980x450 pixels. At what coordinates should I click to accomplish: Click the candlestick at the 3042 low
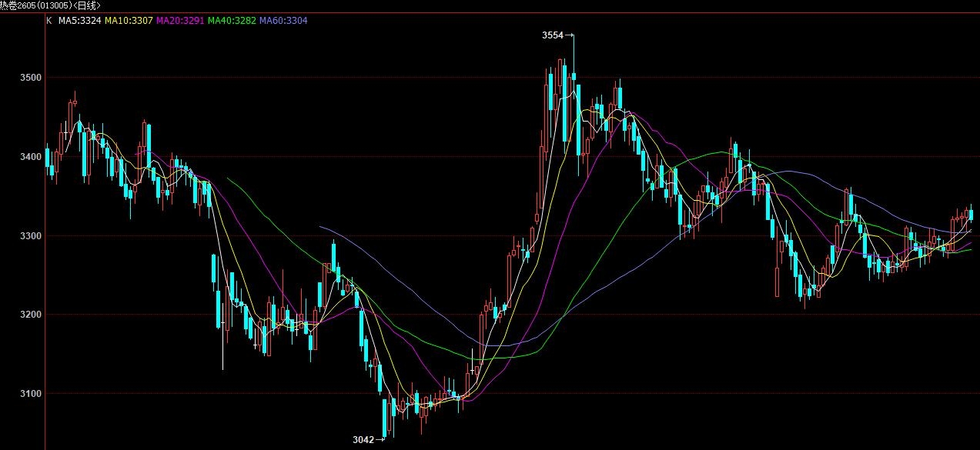coord(385,419)
